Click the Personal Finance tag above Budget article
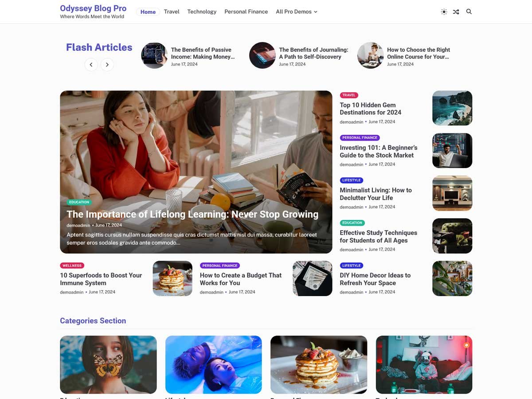The image size is (532, 399). tap(220, 266)
